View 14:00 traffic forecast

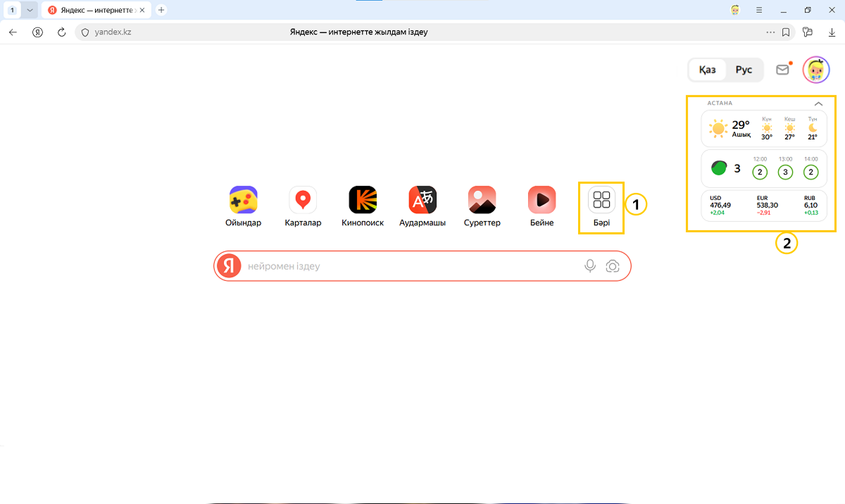click(810, 168)
